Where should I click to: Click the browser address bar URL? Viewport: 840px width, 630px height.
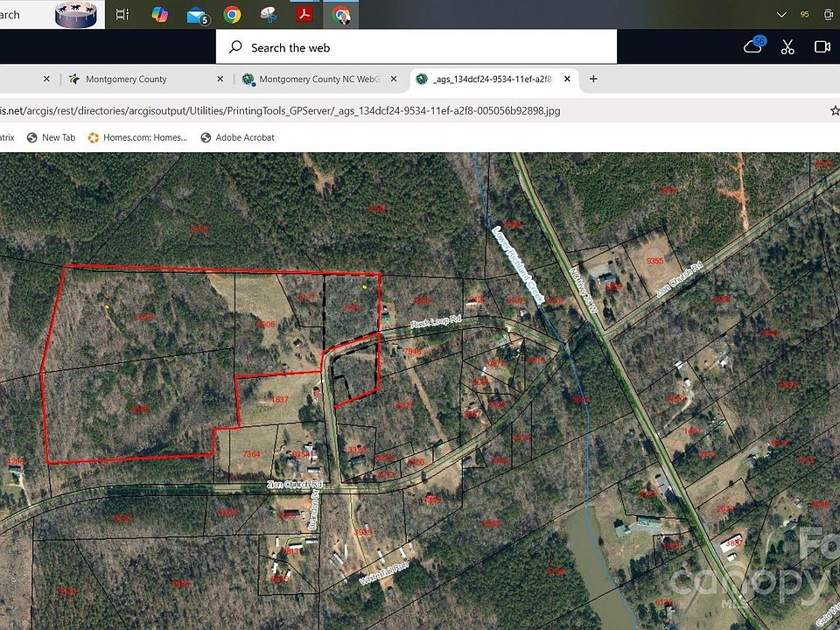[x=280, y=111]
